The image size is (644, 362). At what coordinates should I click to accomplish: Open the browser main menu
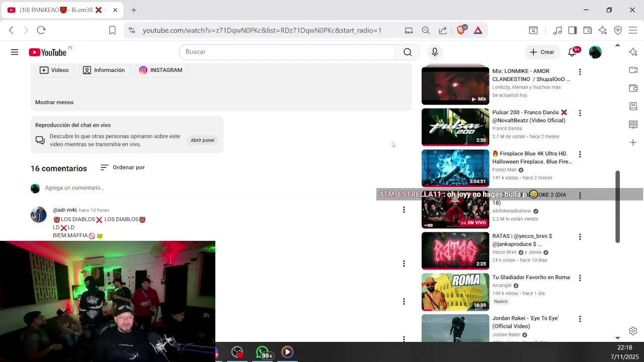click(x=633, y=30)
